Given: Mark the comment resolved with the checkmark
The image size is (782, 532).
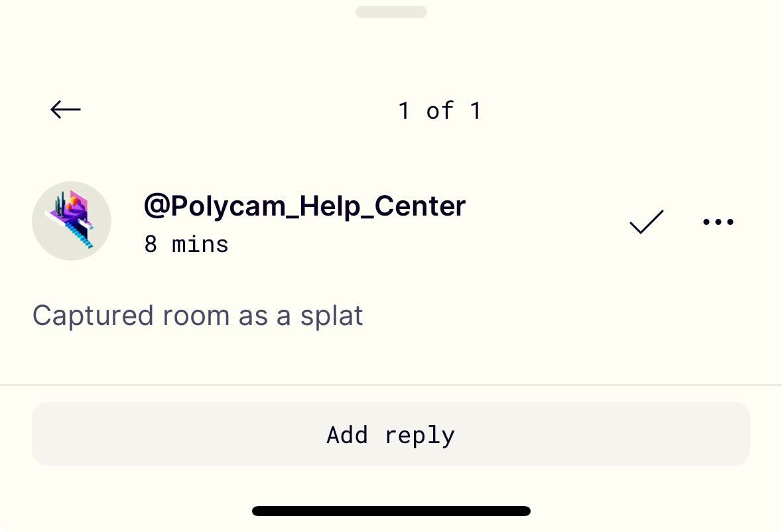Looking at the screenshot, I should click(646, 222).
